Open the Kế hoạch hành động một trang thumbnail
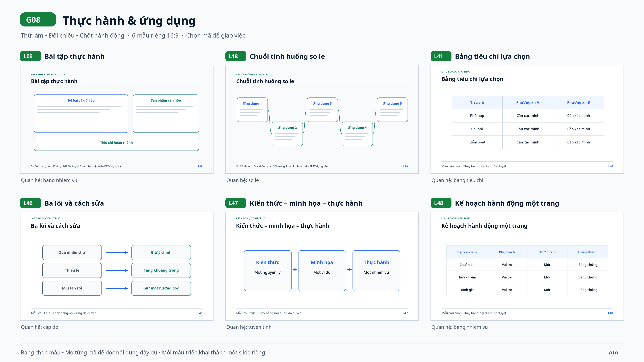Image resolution: width=644 pixels, height=362 pixels. pos(527,266)
